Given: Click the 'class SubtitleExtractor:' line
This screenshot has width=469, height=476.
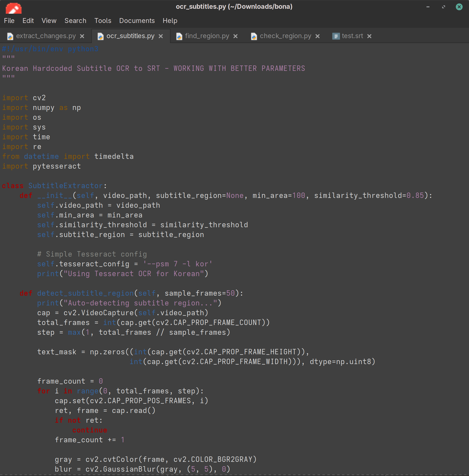Looking at the screenshot, I should click(x=54, y=186).
